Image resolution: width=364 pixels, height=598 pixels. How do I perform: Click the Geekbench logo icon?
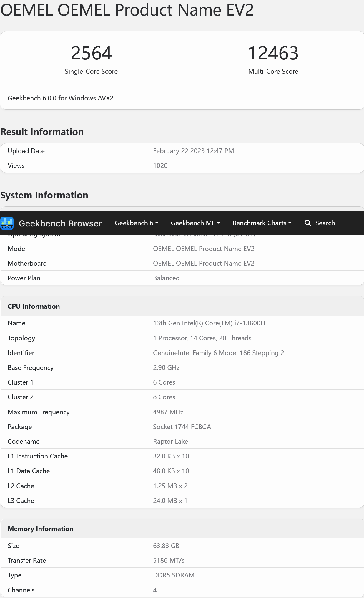(7, 223)
